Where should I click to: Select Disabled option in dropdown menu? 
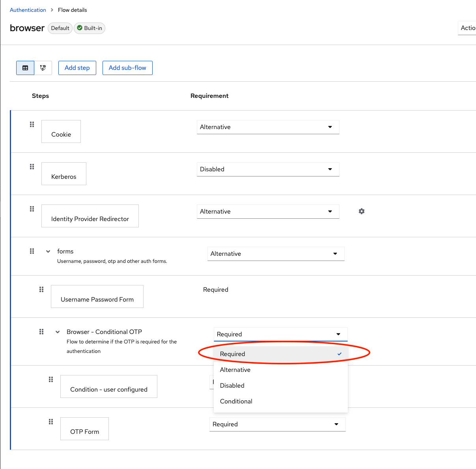tap(232, 386)
